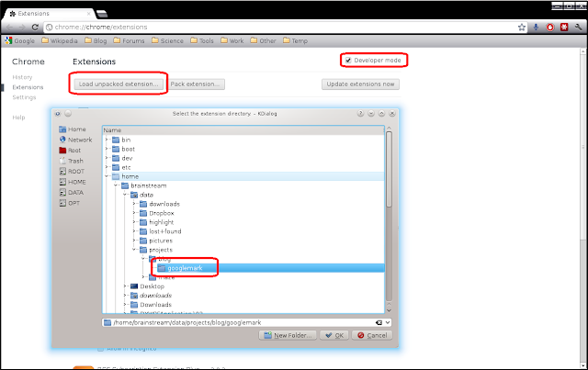Image resolution: width=588 pixels, height=370 pixels.
Task: Click the red circular Opera-style extension icon
Action: 550,27
